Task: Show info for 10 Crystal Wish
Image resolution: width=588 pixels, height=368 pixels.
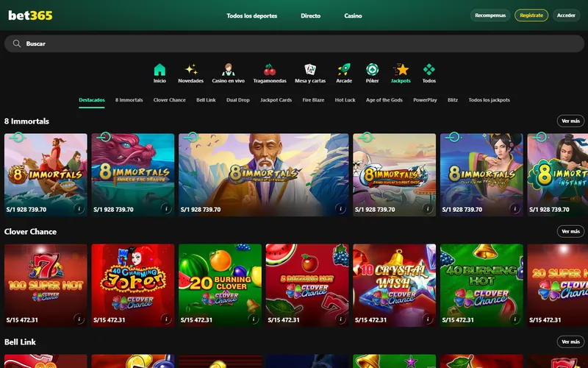Action: 428,319
